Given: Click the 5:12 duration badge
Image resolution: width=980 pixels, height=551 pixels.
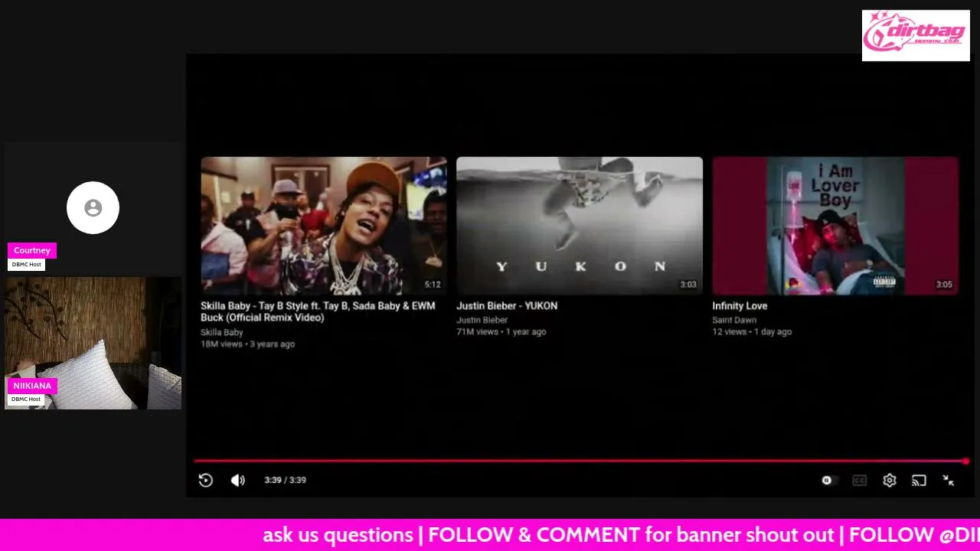Looking at the screenshot, I should coord(433,285).
